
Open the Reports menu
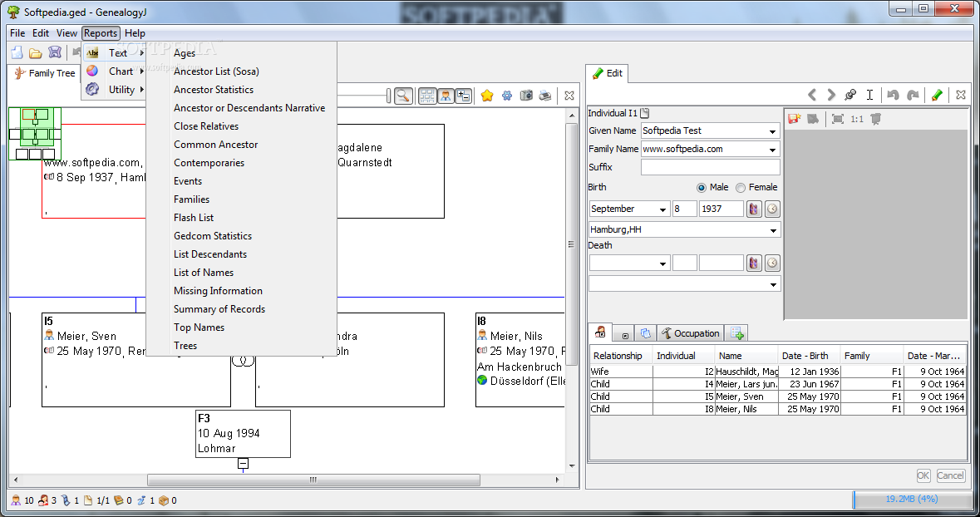click(x=101, y=33)
